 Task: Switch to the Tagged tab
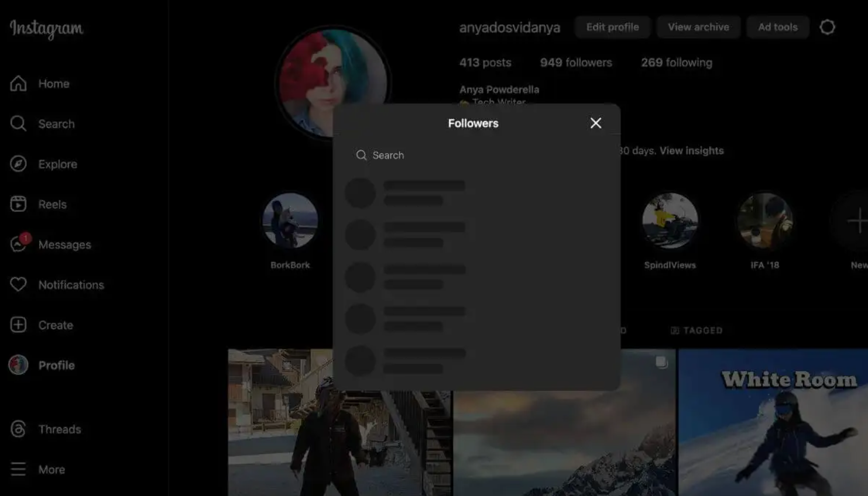pyautogui.click(x=697, y=330)
